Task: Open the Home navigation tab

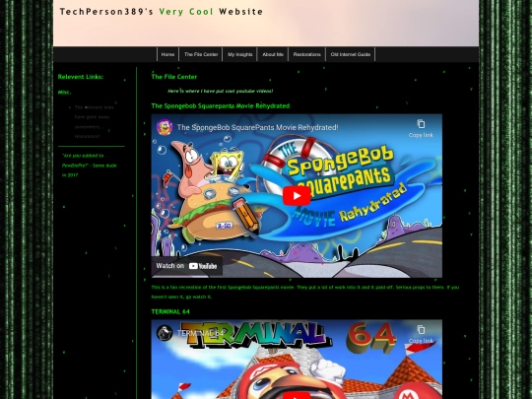Action: (167, 54)
